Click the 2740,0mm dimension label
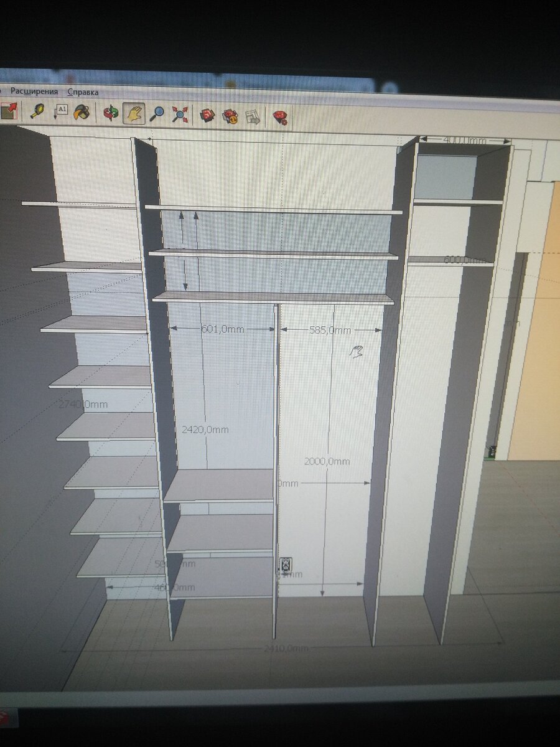This screenshot has width=560, height=747. pos(83,405)
